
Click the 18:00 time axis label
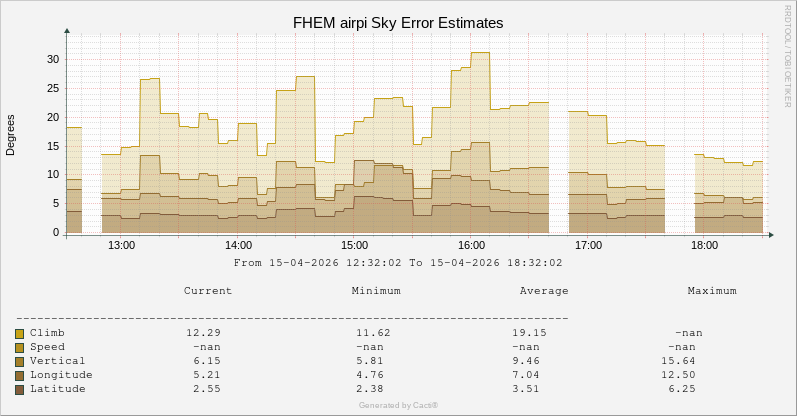point(704,245)
